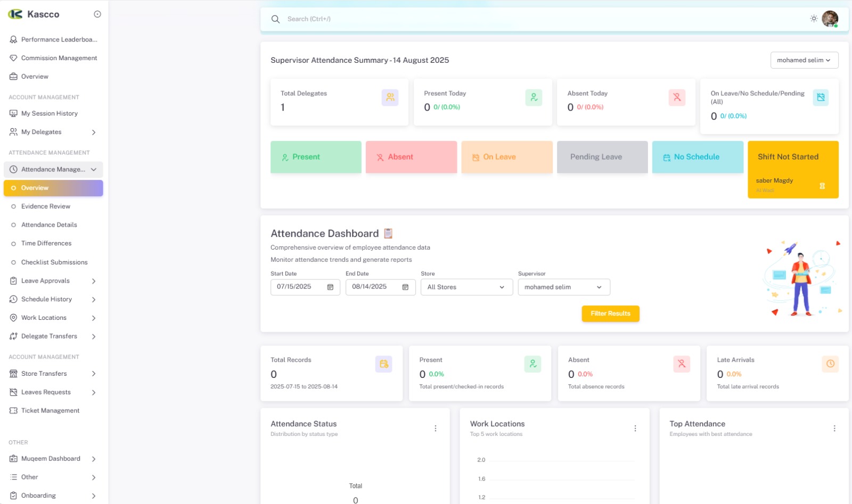Click the search magnifier icon

pyautogui.click(x=275, y=19)
